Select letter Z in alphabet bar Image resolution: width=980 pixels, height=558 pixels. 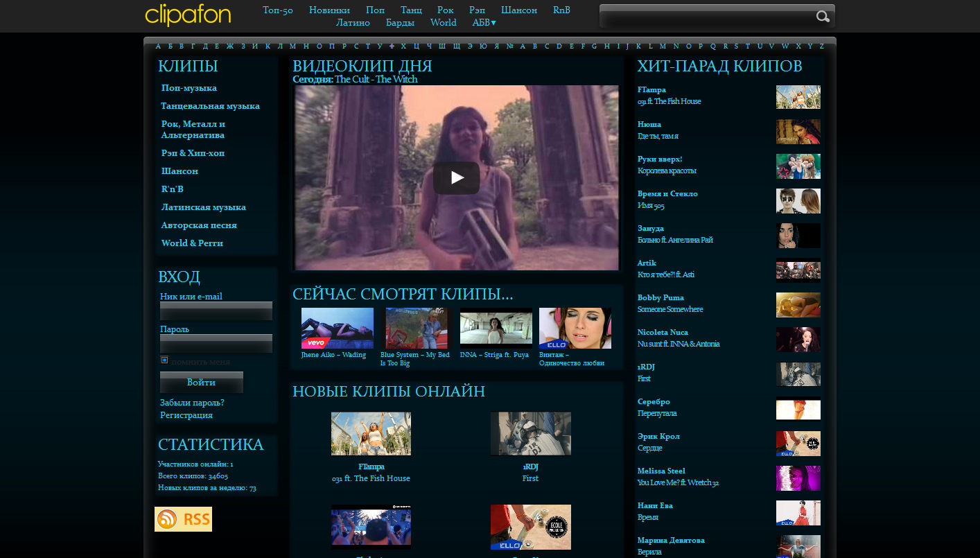(x=822, y=46)
